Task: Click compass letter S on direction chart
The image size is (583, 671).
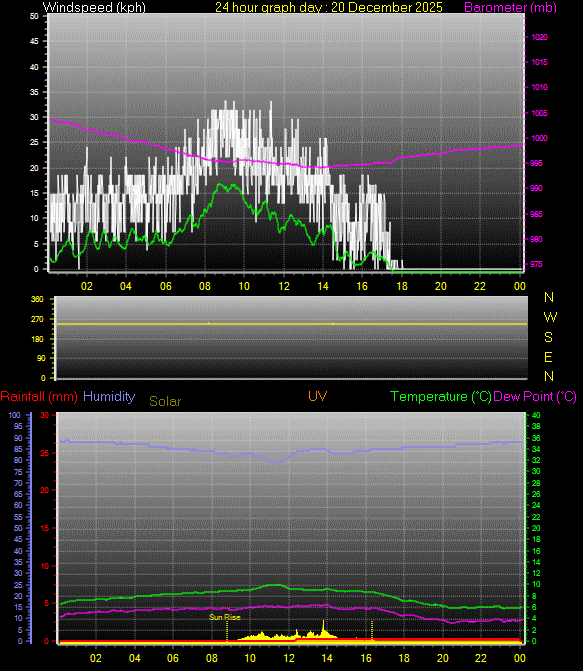Action: click(x=548, y=337)
